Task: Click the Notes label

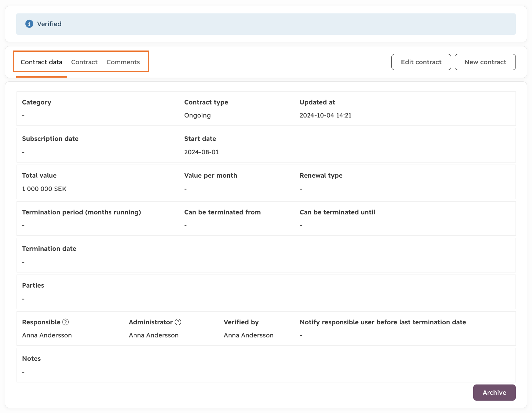Action: pyautogui.click(x=31, y=359)
